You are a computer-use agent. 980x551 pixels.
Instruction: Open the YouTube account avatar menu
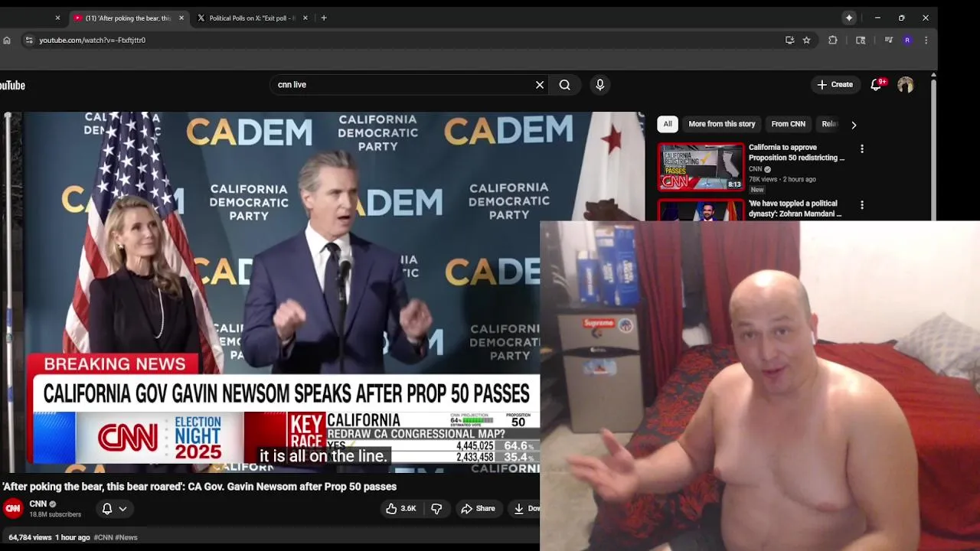(x=906, y=85)
